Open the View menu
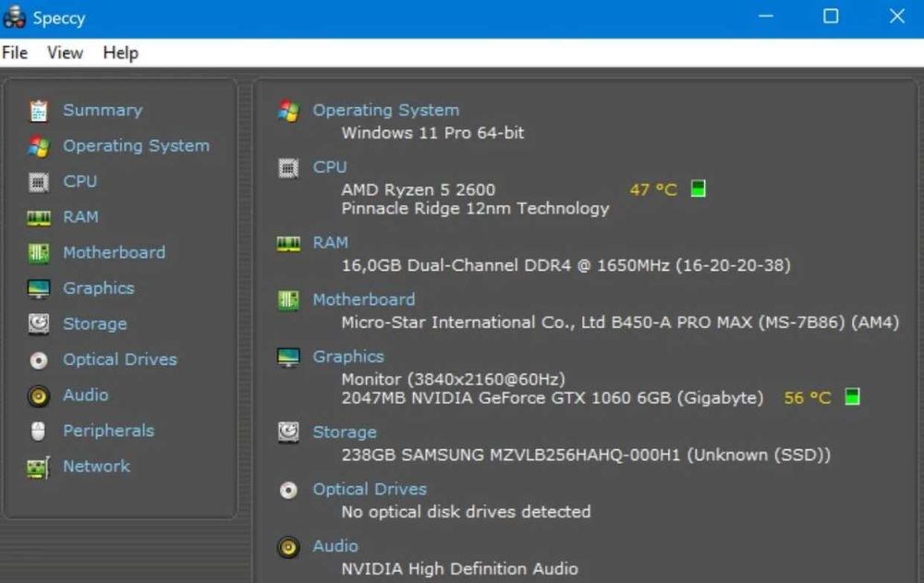Viewport: 924px width, 583px height. [x=65, y=53]
